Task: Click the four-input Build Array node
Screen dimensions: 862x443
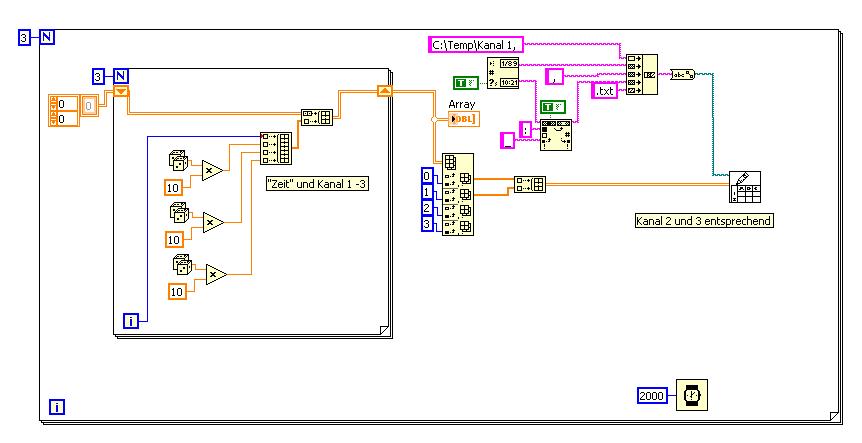Action: point(276,148)
